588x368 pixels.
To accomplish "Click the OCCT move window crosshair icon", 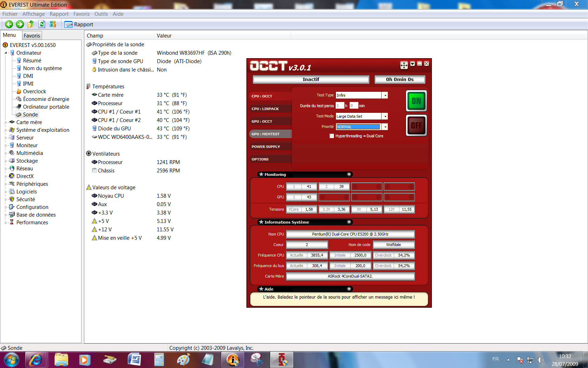I will click(x=404, y=65).
